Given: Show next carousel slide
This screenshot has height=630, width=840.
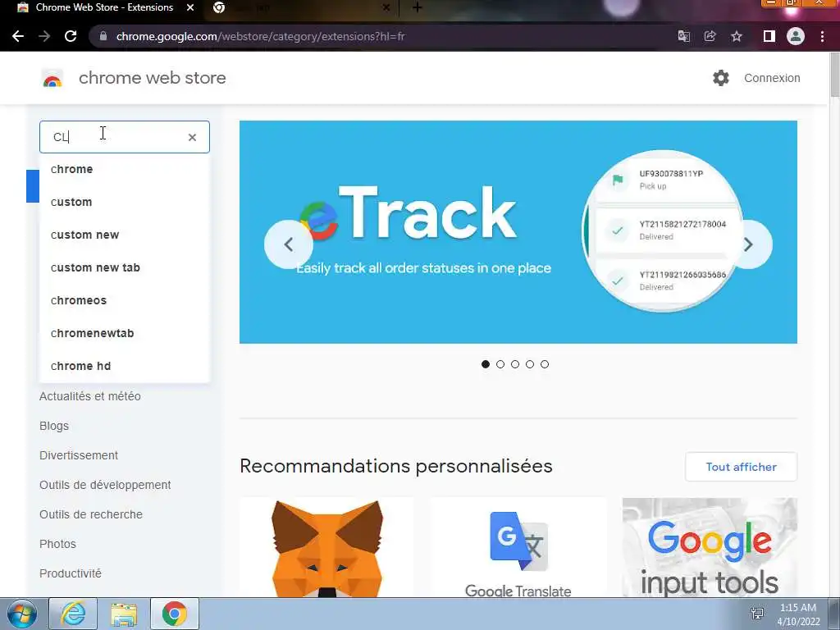Looking at the screenshot, I should pyautogui.click(x=748, y=244).
